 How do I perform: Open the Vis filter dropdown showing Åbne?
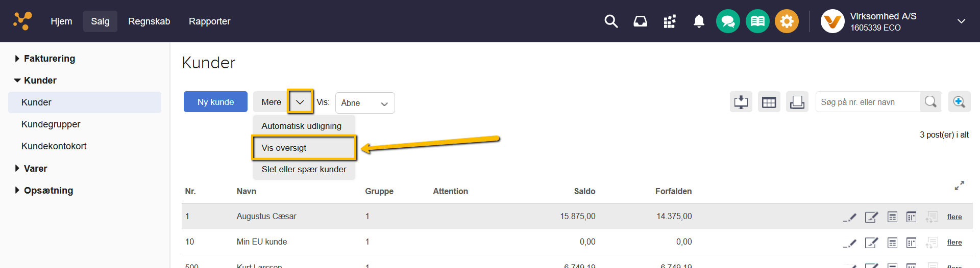pos(365,103)
